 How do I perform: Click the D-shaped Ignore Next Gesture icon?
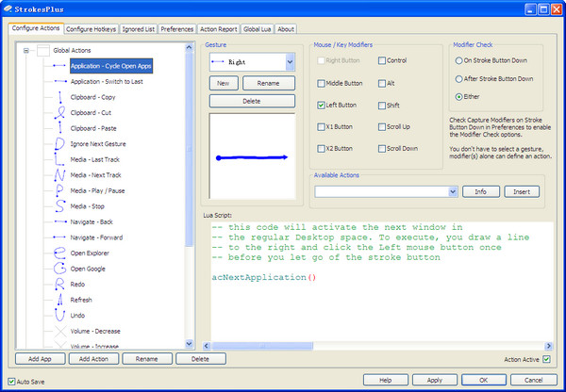pyautogui.click(x=59, y=144)
